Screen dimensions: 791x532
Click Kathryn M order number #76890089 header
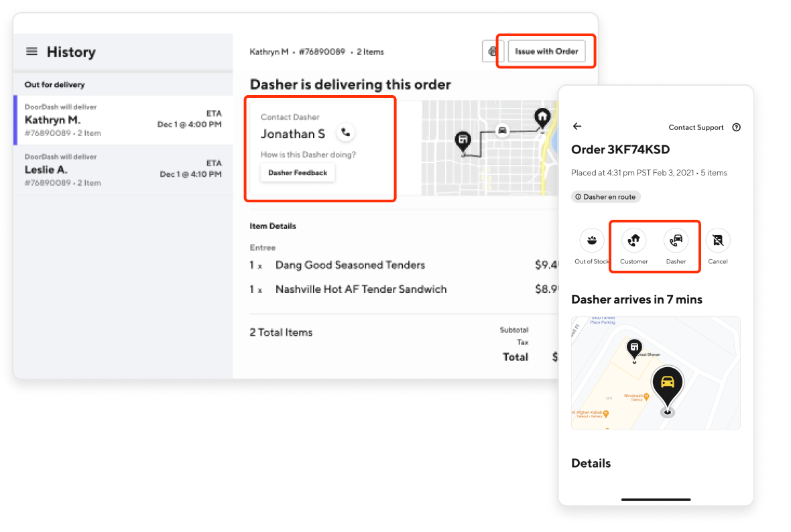(322, 52)
